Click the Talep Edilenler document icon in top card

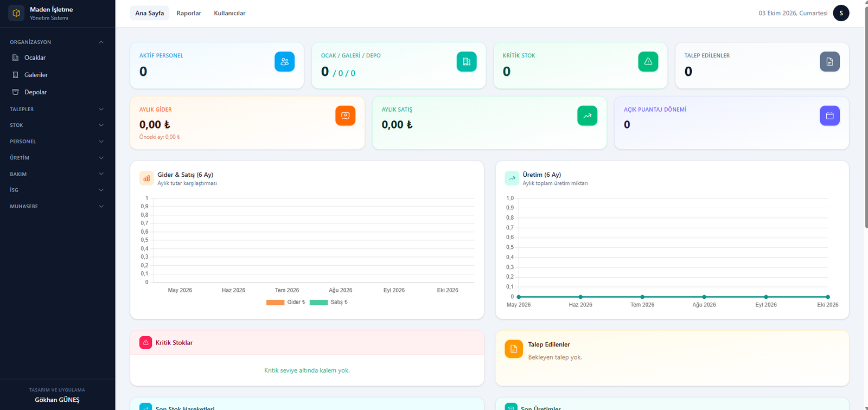829,61
